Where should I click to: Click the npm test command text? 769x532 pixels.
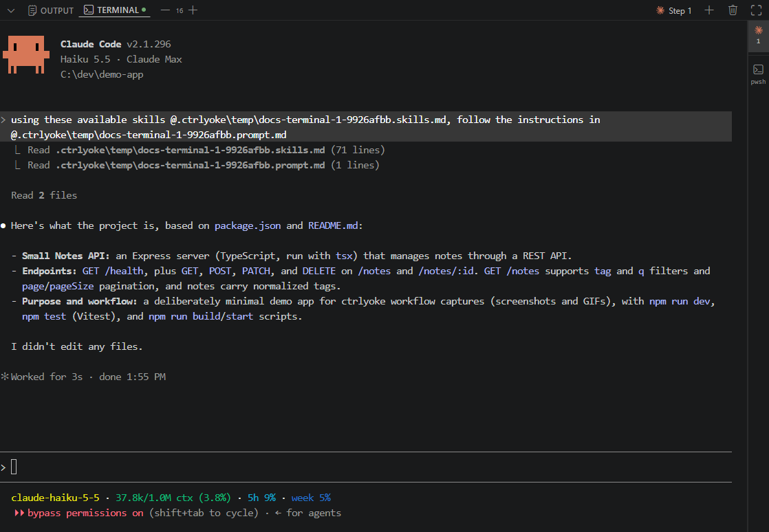(44, 316)
